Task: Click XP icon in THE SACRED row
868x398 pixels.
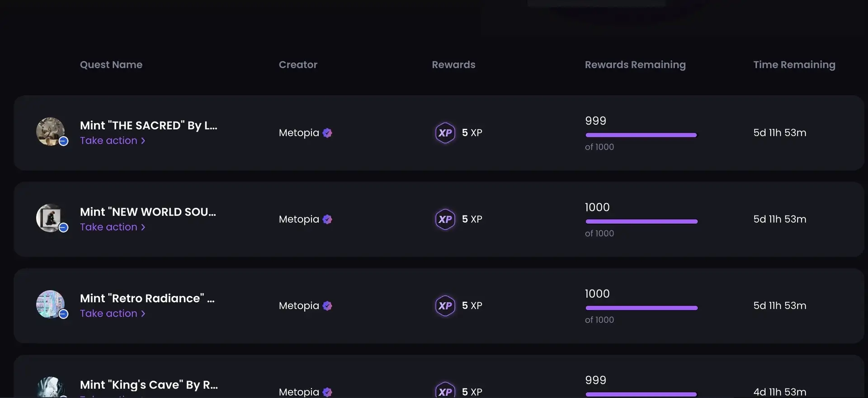Action: pyautogui.click(x=445, y=133)
